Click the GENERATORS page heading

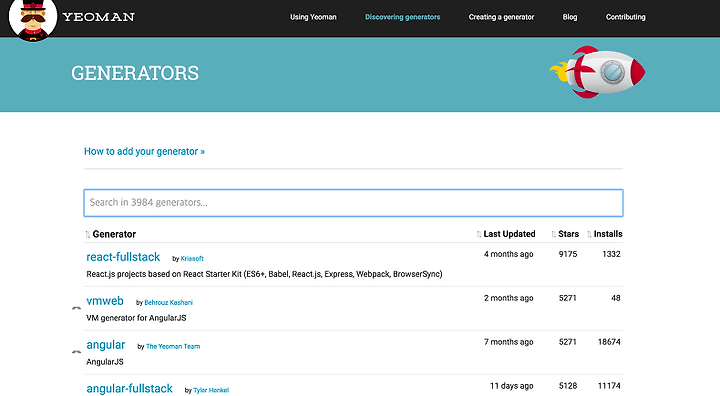point(135,74)
